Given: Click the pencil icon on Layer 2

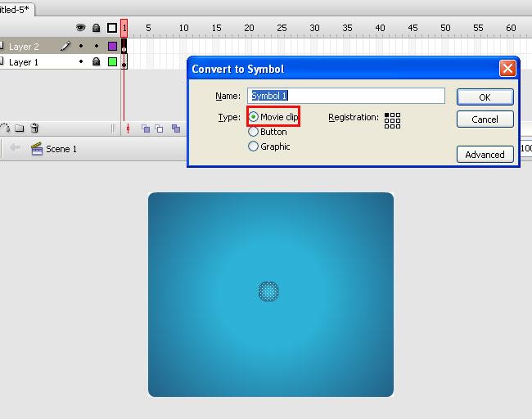Looking at the screenshot, I should pos(65,46).
